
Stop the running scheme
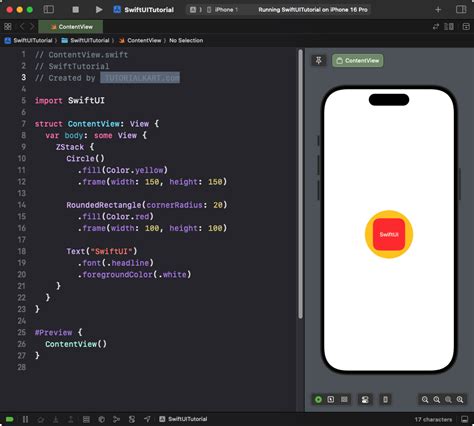76,10
